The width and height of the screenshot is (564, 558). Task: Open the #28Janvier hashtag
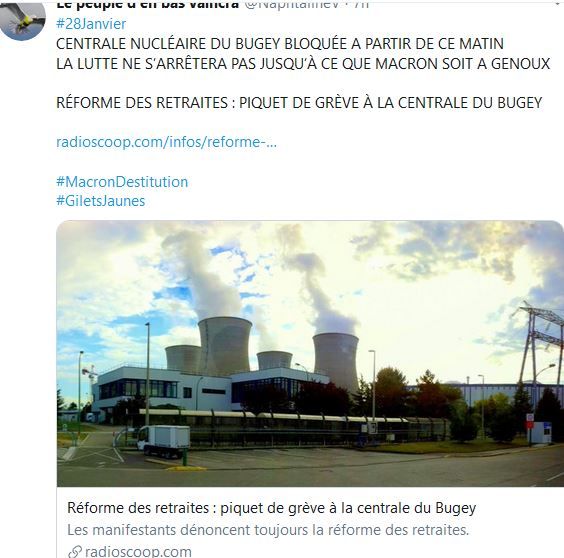click(x=91, y=24)
